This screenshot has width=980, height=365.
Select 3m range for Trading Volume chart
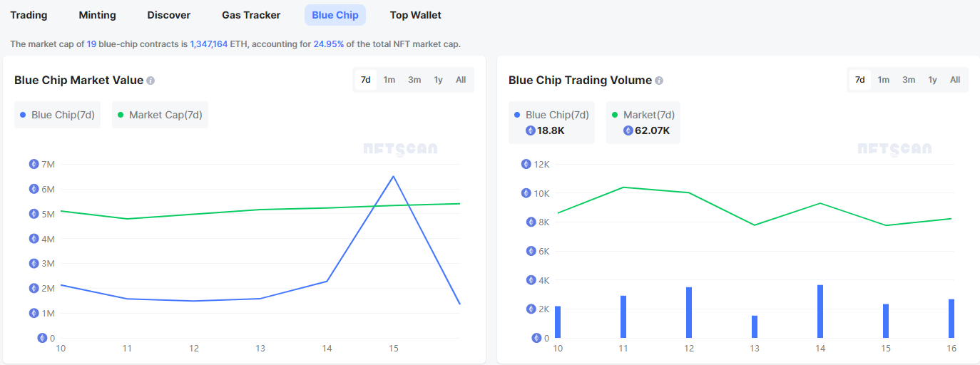point(909,80)
